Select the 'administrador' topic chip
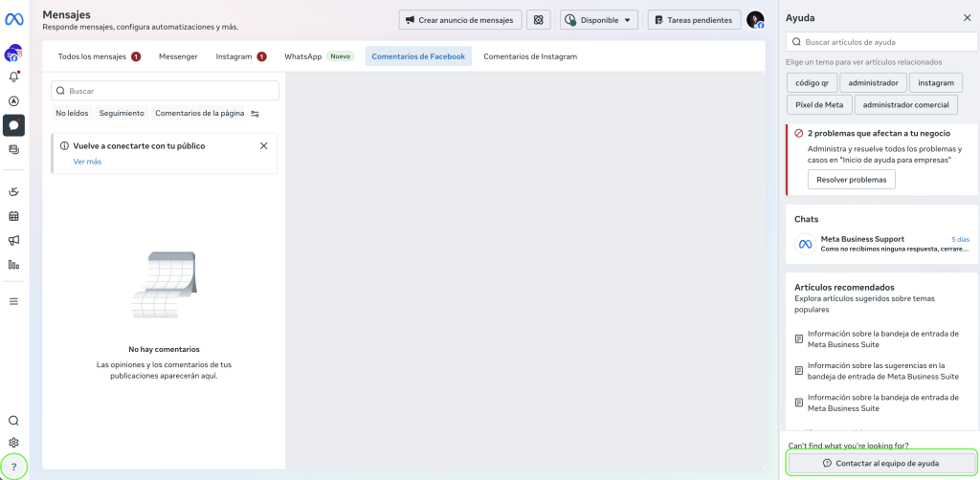980x480 pixels. 873,82
